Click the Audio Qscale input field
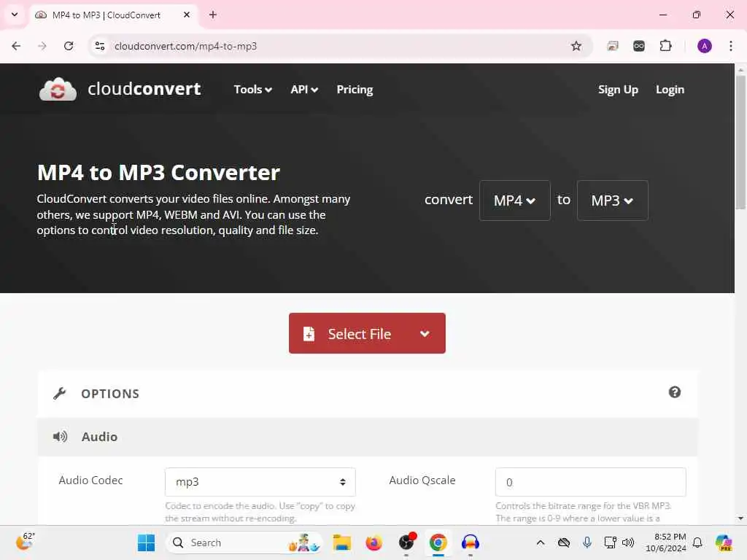This screenshot has width=747, height=560. click(x=591, y=482)
